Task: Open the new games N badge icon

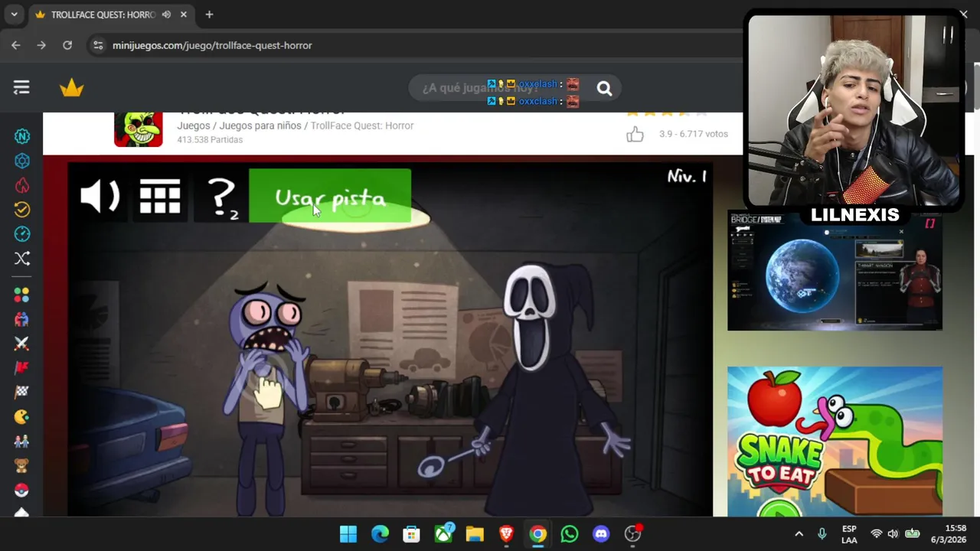Action: 22,136
